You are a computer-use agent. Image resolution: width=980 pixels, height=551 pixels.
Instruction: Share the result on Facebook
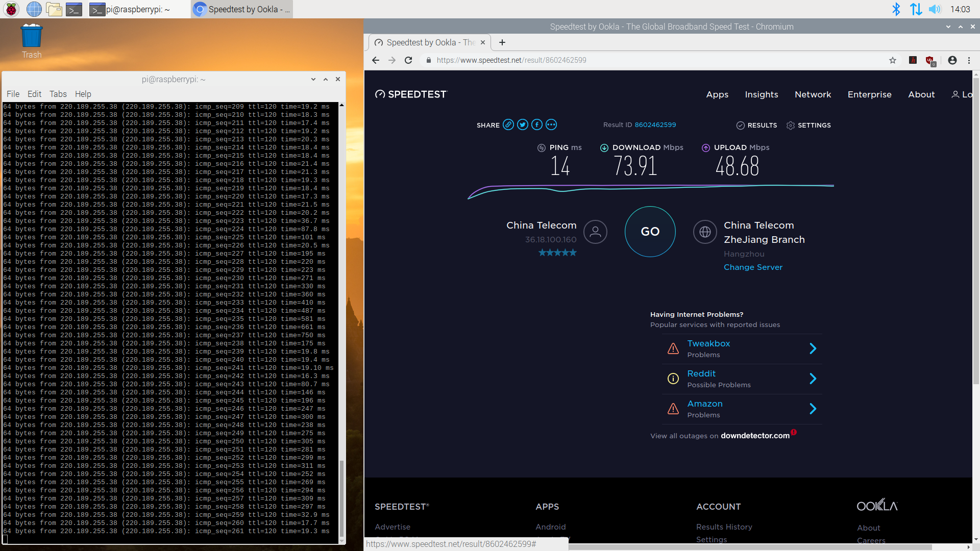537,124
